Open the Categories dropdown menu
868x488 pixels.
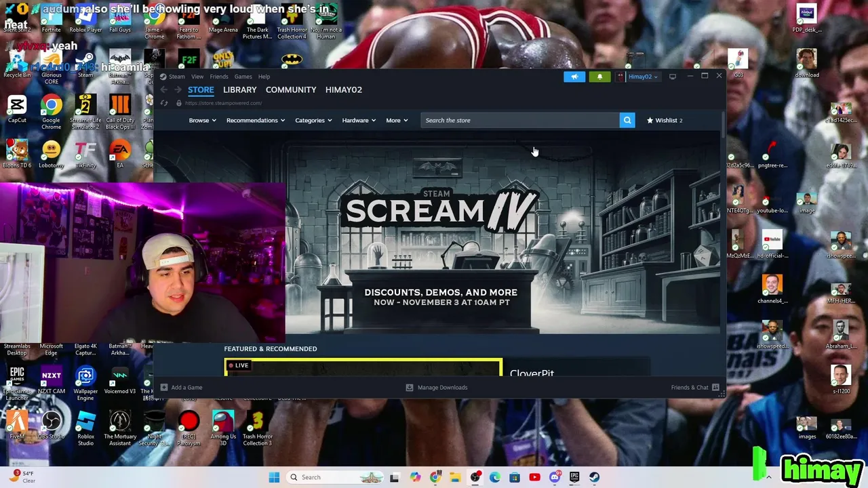313,120
